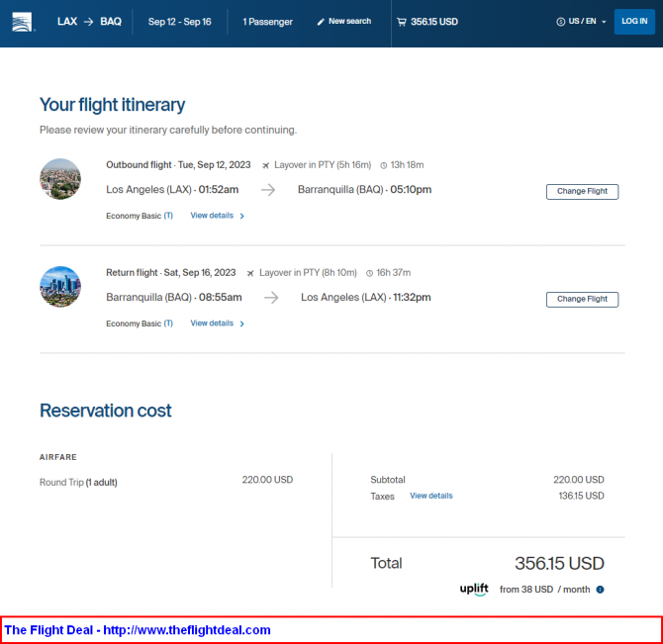The image size is (663, 644).
Task: Click the return Los Angeles skyline thumbnail
Action: pyautogui.click(x=60, y=287)
